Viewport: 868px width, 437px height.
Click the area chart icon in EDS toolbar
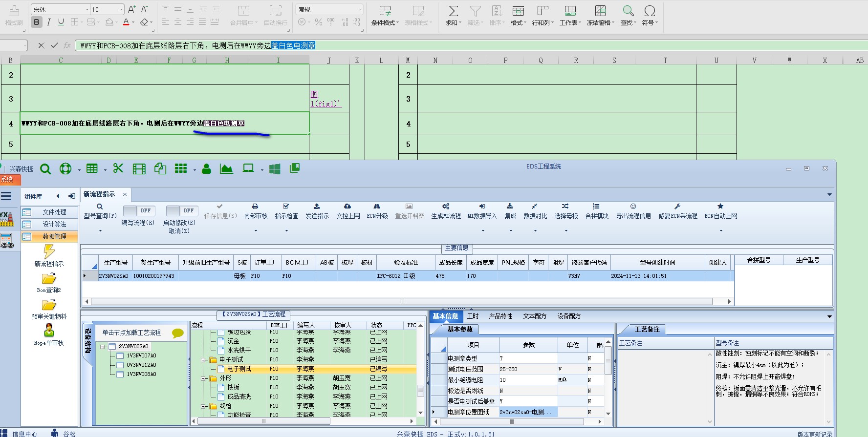coord(226,169)
